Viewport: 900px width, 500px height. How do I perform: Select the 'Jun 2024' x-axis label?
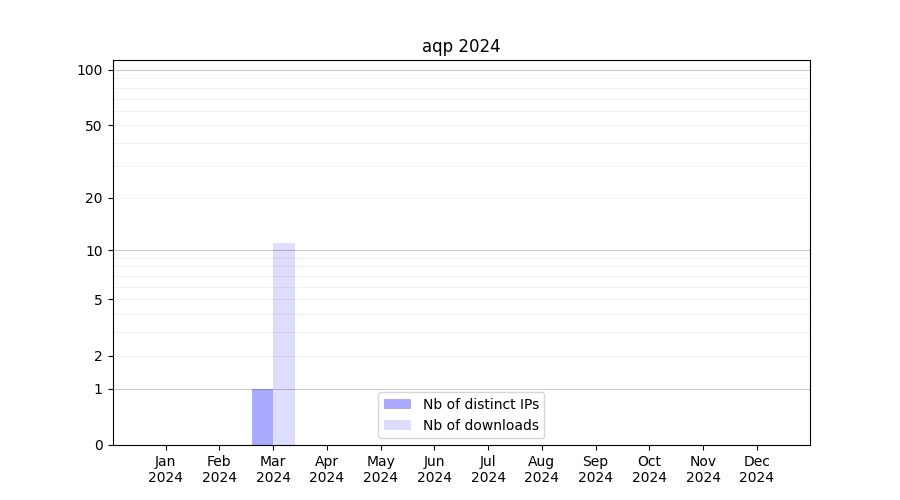tap(434, 469)
